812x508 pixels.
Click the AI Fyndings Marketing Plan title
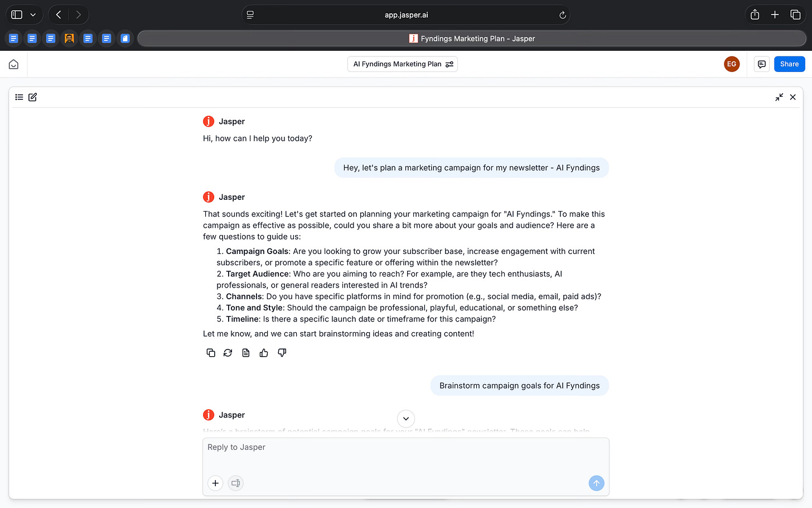[397, 64]
